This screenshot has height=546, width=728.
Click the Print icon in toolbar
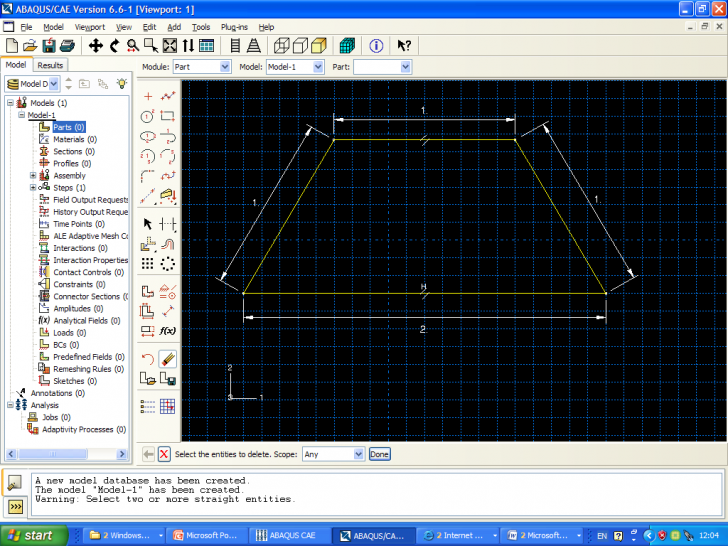tap(66, 45)
